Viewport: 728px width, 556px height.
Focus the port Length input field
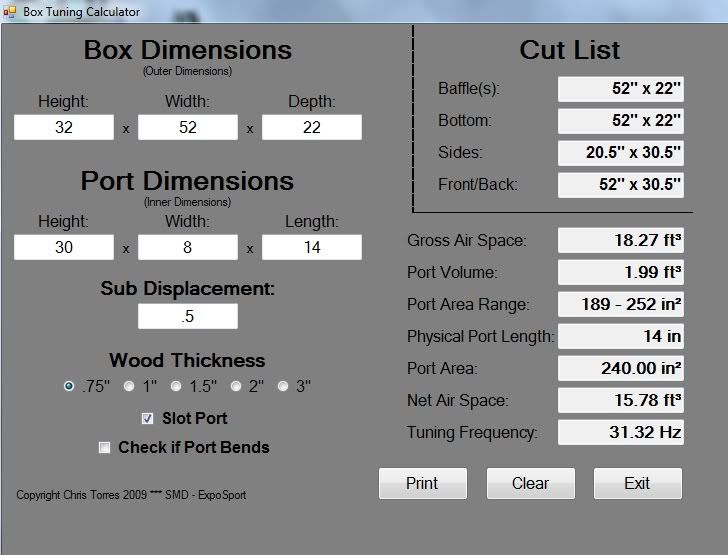312,247
